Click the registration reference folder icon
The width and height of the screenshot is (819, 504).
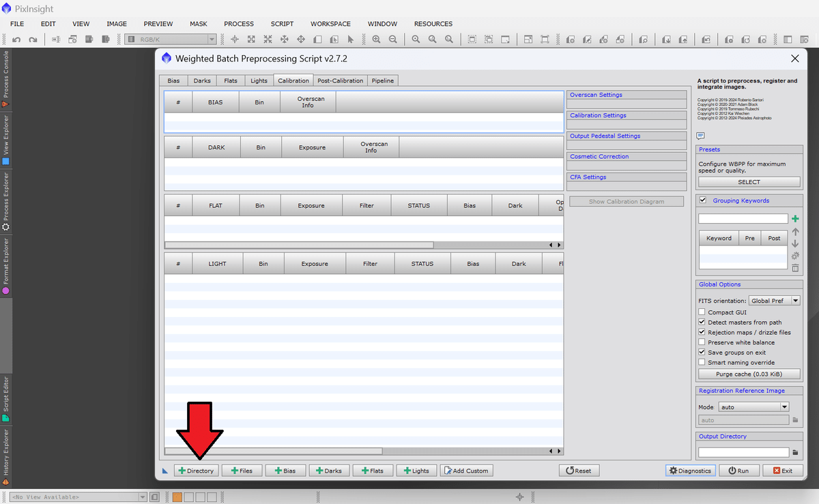pyautogui.click(x=795, y=420)
